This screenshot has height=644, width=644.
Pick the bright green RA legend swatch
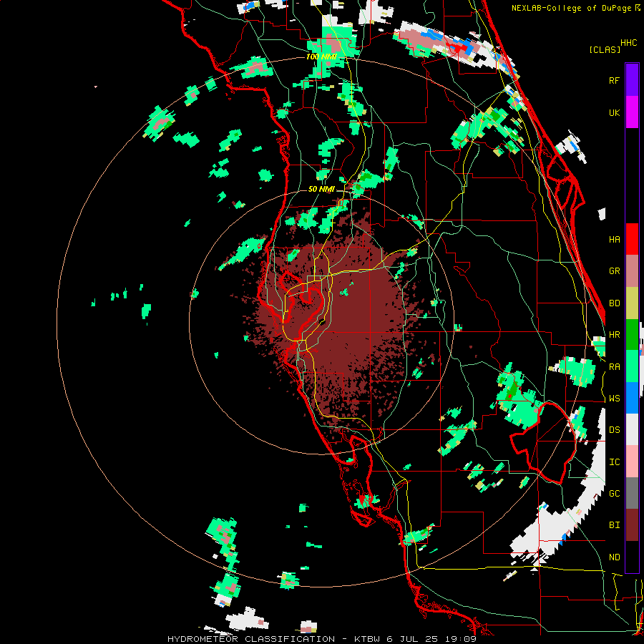632,366
